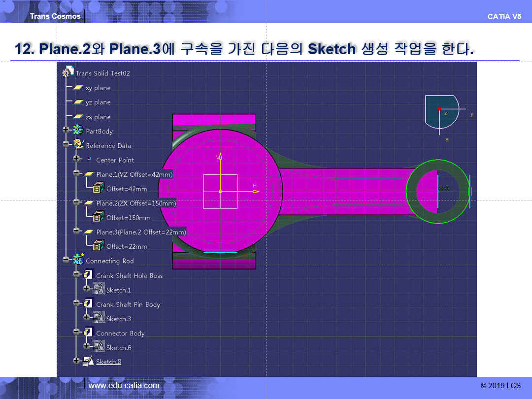The height and width of the screenshot is (399, 532).
Task: Expand the Sketch.1 node
Action: (x=87, y=288)
